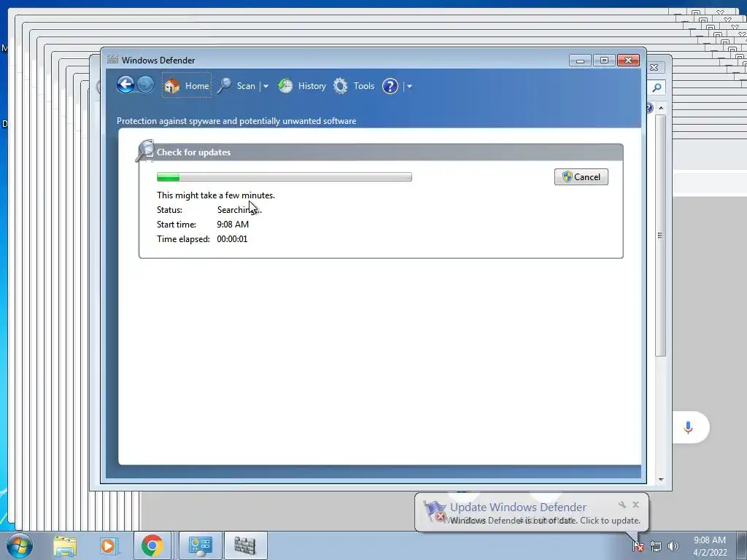Click the background window's scroll up arrow
This screenshot has width=747, height=560.
(661, 108)
